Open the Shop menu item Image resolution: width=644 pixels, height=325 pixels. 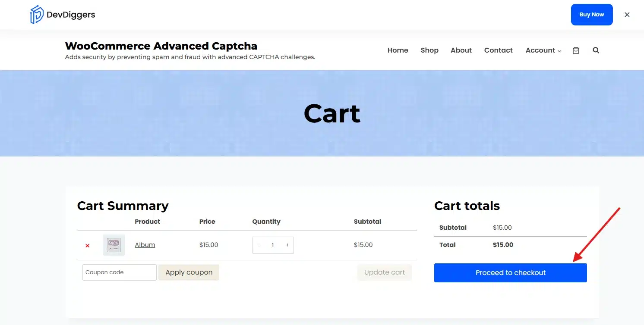[x=429, y=50]
